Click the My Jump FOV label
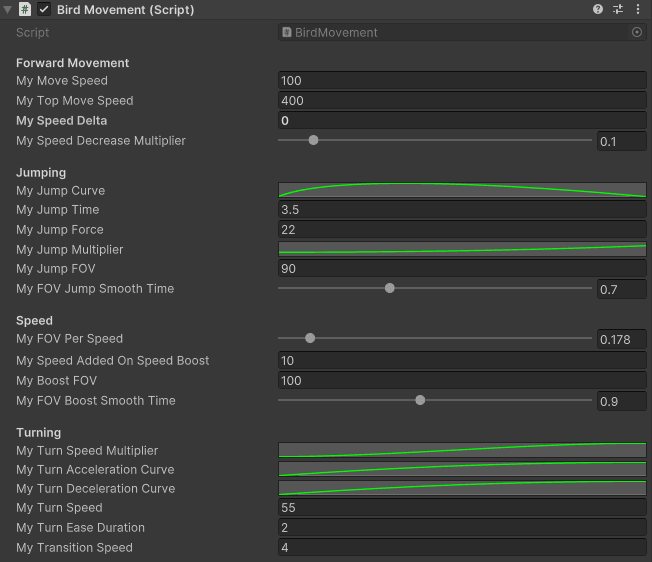 tap(56, 269)
